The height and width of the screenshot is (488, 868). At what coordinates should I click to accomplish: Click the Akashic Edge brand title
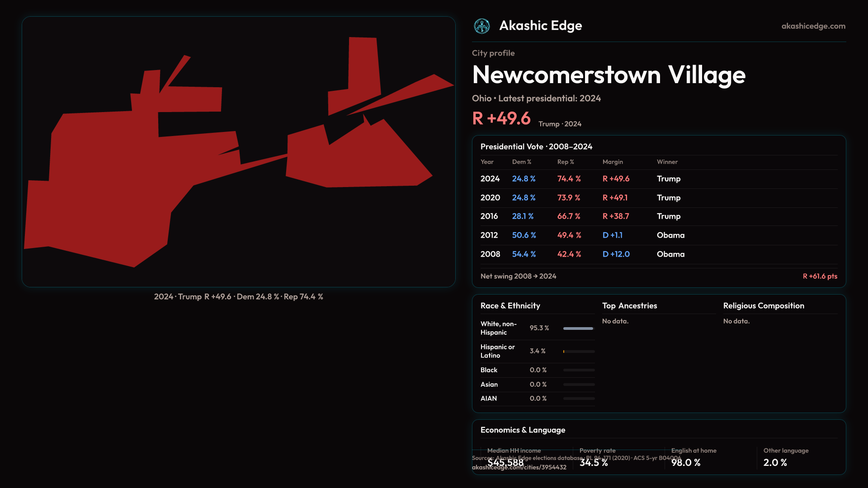click(x=540, y=26)
